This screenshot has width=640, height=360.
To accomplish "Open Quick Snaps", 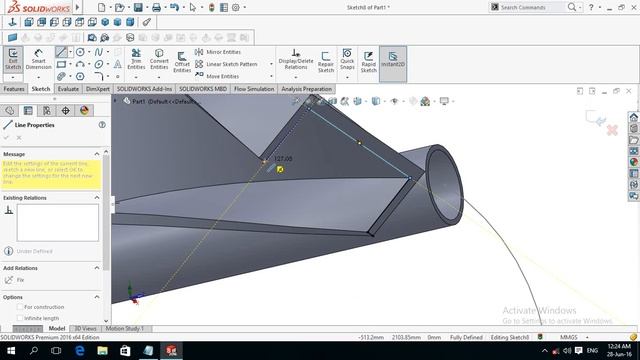I will tap(347, 60).
